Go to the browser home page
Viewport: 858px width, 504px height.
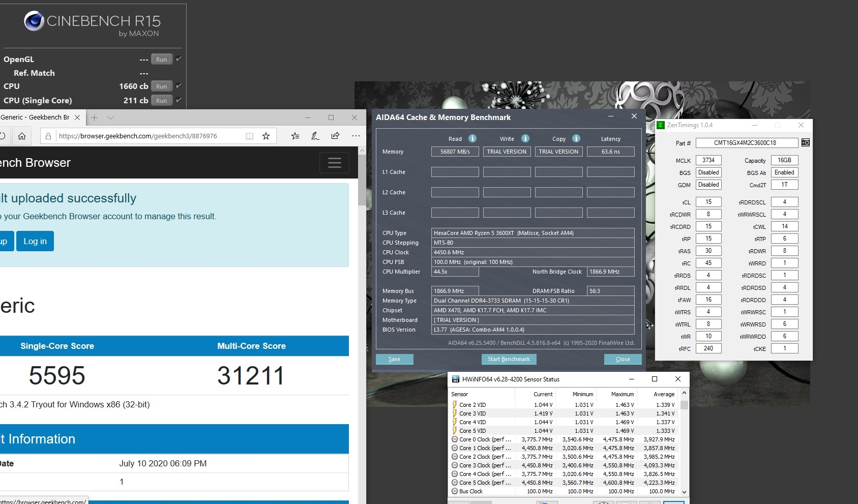click(22, 136)
